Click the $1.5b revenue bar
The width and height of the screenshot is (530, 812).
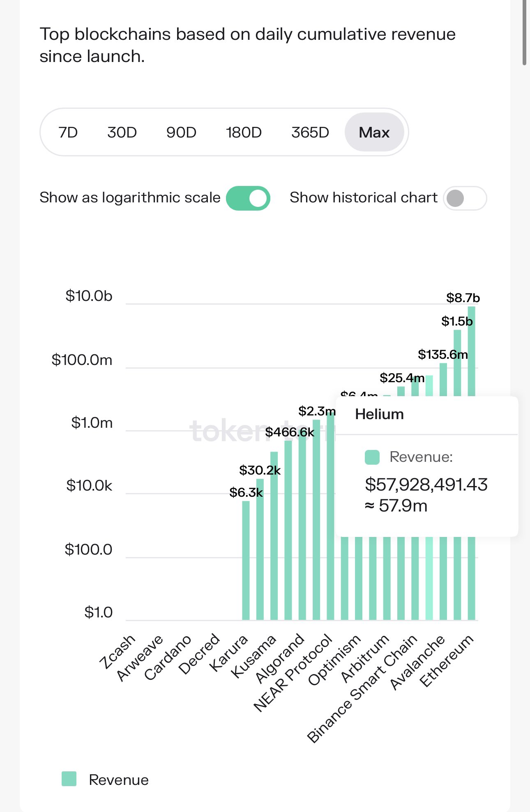(457, 575)
